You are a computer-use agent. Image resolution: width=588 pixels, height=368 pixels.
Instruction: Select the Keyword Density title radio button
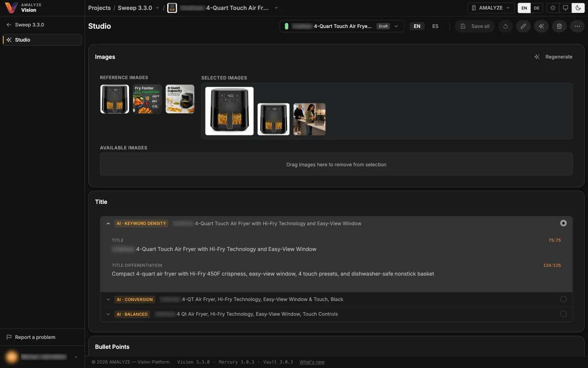(563, 223)
